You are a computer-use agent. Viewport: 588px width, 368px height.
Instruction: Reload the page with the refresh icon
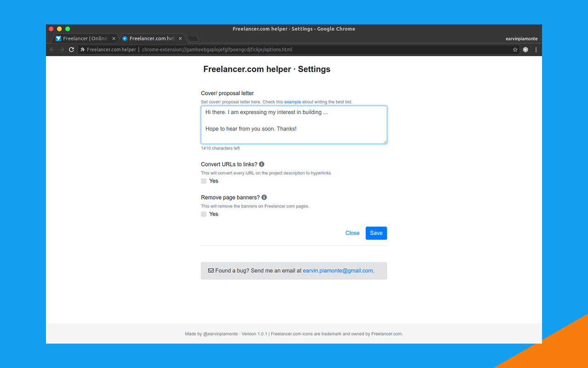pyautogui.click(x=71, y=50)
